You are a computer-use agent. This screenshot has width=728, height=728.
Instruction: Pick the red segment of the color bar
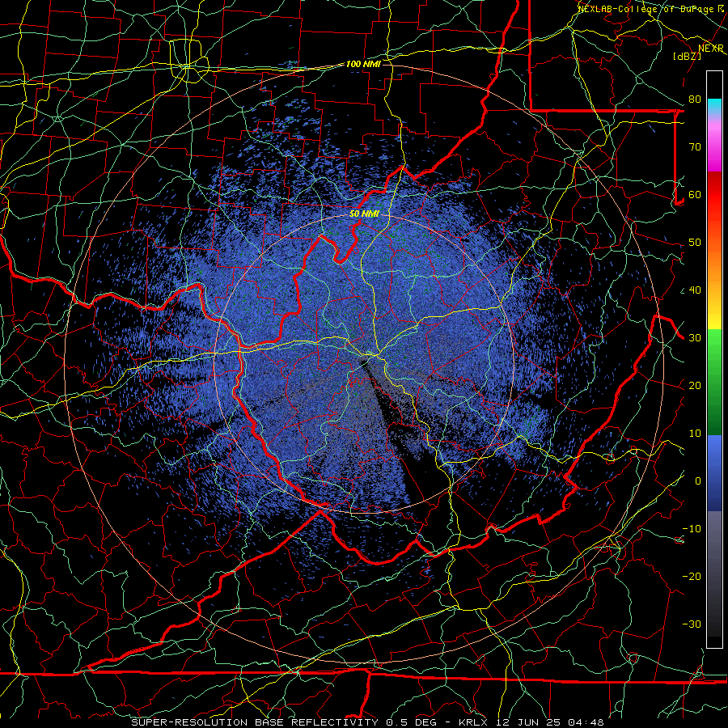[x=714, y=195]
